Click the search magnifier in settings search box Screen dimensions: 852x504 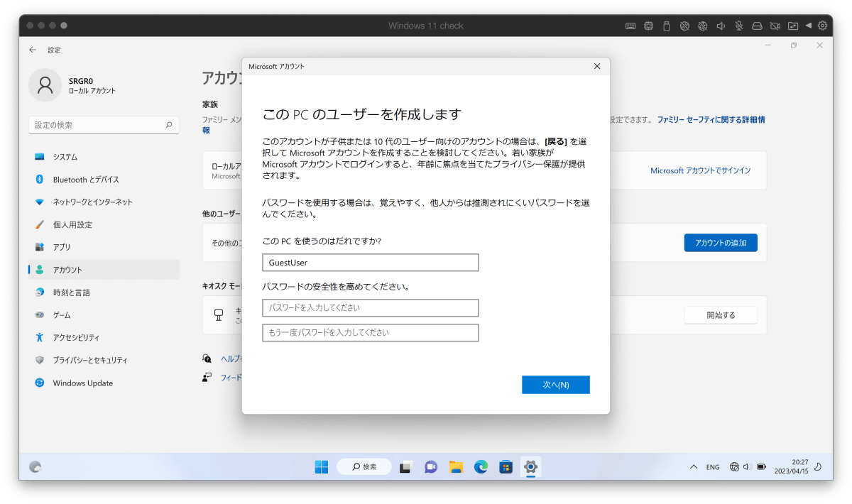169,125
